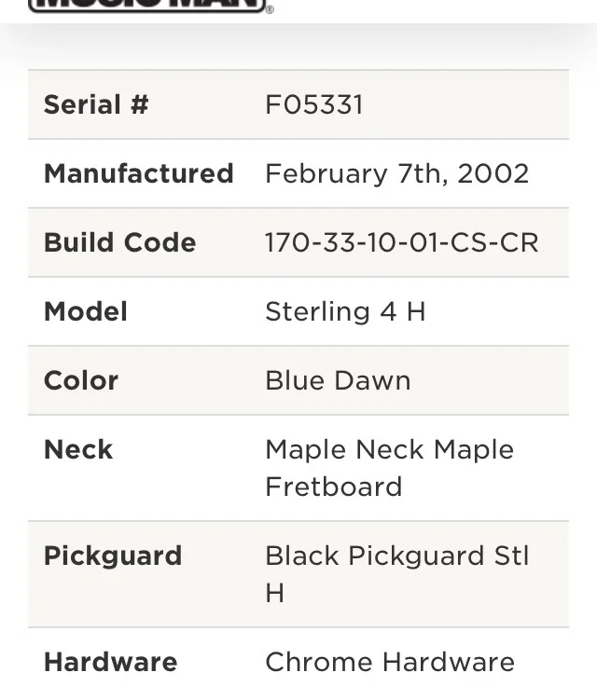Screen dimensions: 597x700
Task: Click the Music Man logo at top
Action: [x=147, y=5]
